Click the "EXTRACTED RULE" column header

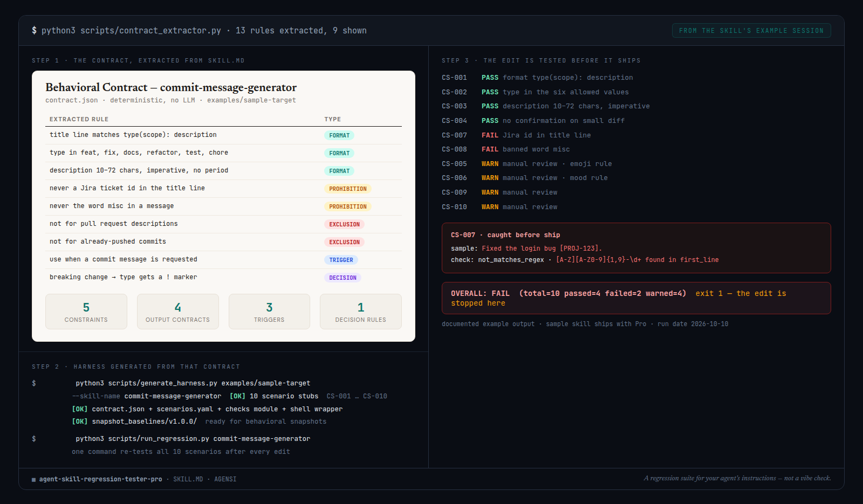(x=79, y=119)
